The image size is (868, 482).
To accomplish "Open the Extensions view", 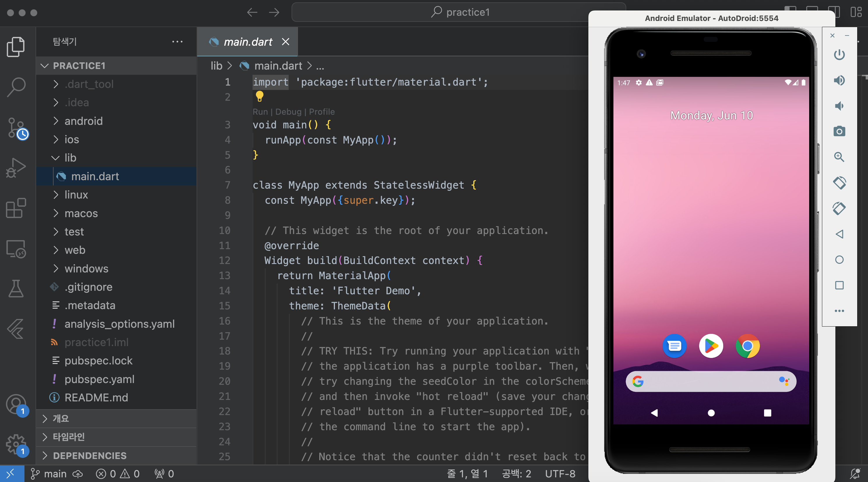I will coord(16,208).
